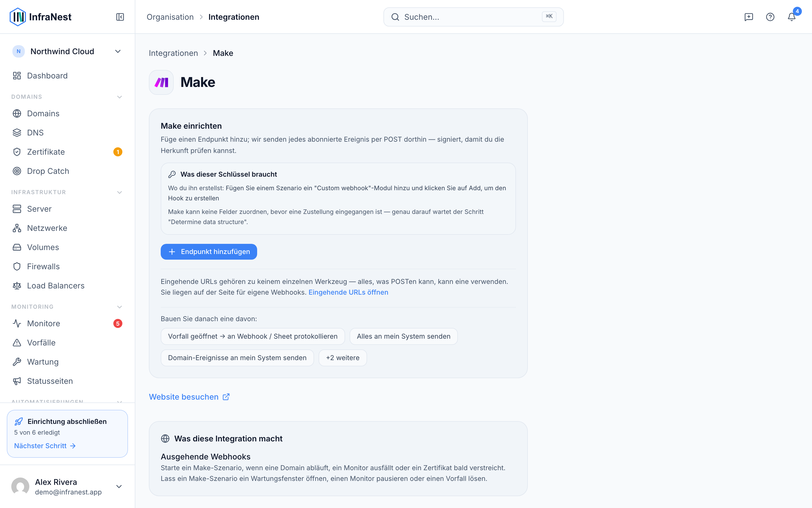This screenshot has height=508, width=812.
Task: Click the InfraNest logo icon
Action: (x=18, y=17)
